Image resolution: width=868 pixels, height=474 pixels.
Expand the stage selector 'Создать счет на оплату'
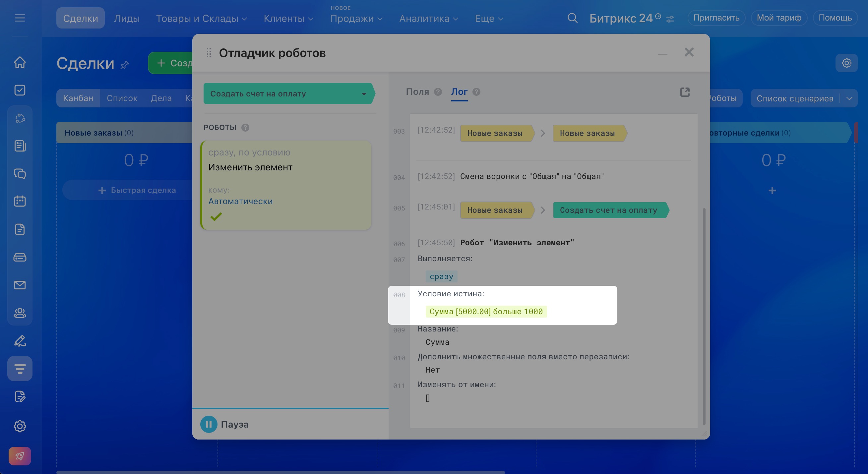point(364,94)
